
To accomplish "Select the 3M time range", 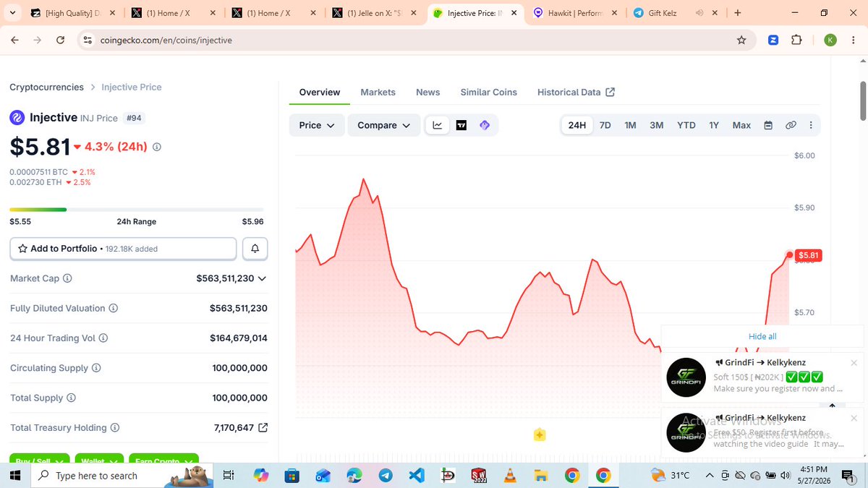I will pos(656,125).
